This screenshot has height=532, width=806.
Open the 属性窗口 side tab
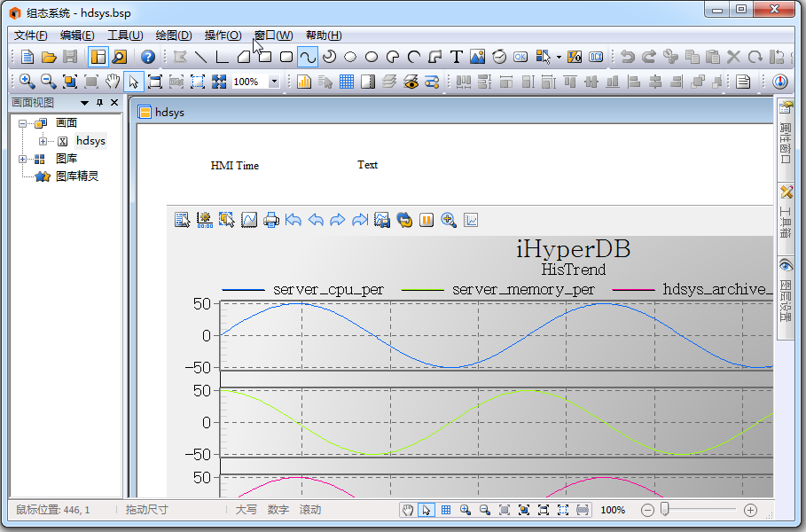[786, 139]
